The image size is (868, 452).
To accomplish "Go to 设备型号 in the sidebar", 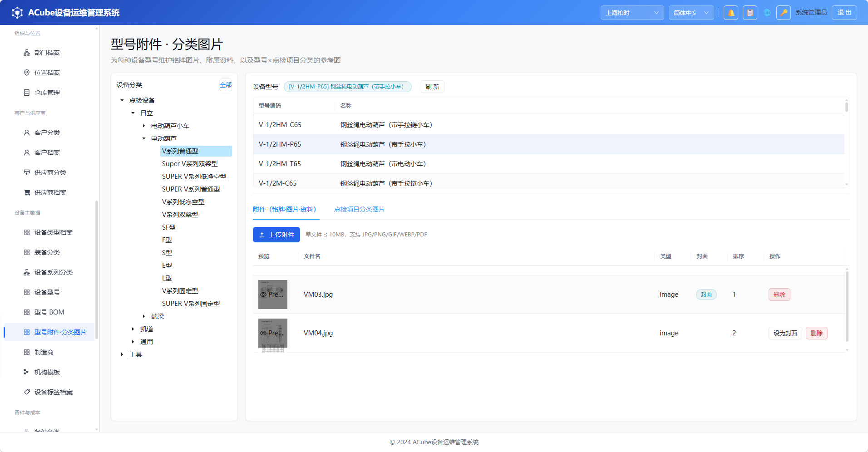I will 49,292.
